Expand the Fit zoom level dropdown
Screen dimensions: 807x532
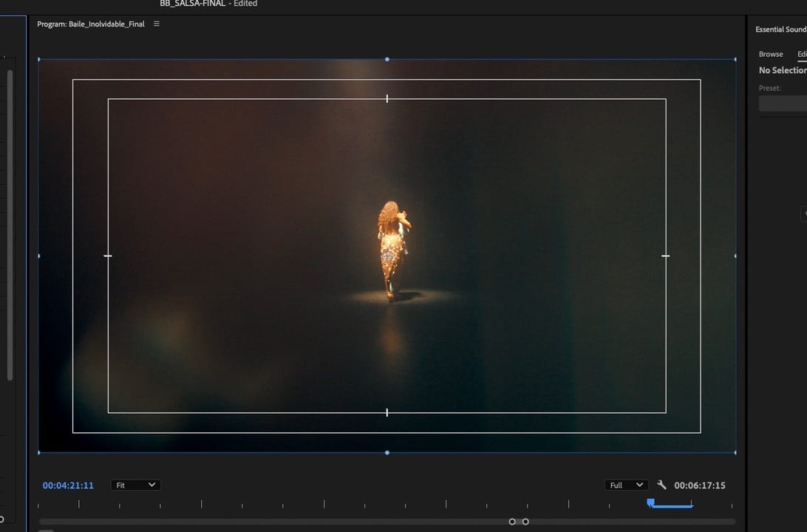point(135,485)
